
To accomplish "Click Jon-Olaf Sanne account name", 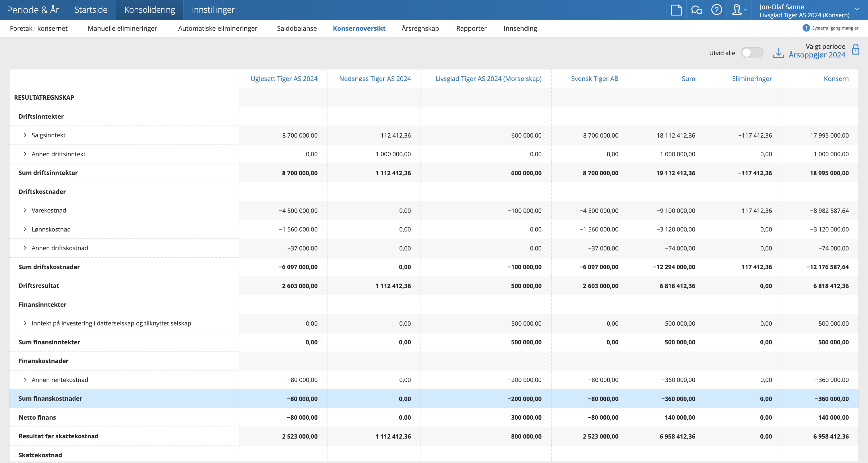I will (x=781, y=7).
